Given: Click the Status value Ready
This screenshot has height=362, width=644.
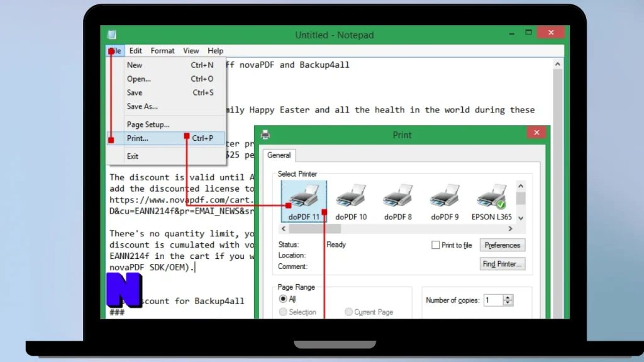Looking at the screenshot, I should pyautogui.click(x=336, y=244).
